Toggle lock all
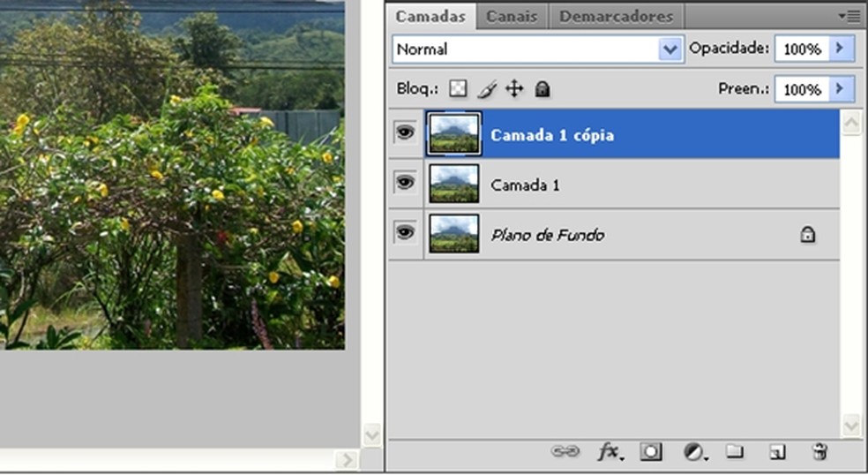Screen dimensions: 868x475 542,88
